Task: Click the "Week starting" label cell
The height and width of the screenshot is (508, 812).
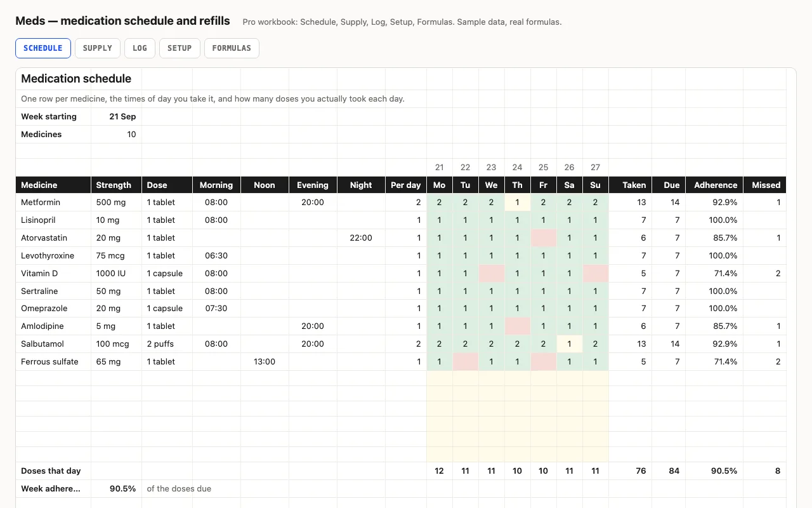Action: pyautogui.click(x=53, y=117)
